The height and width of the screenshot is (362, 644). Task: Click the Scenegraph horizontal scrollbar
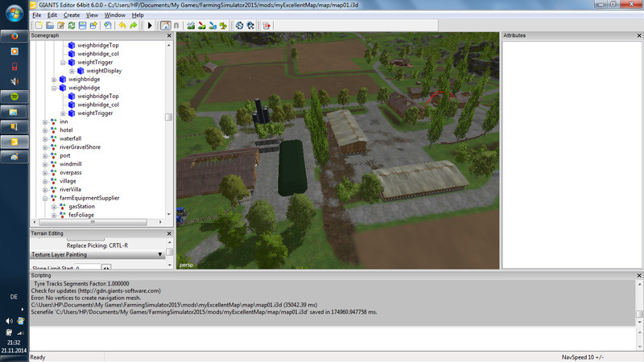(x=93, y=222)
